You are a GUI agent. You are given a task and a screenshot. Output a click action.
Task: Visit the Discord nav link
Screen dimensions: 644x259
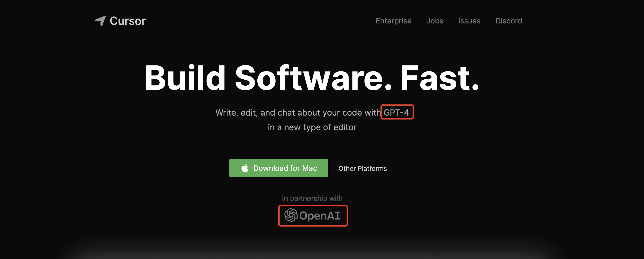pos(509,21)
